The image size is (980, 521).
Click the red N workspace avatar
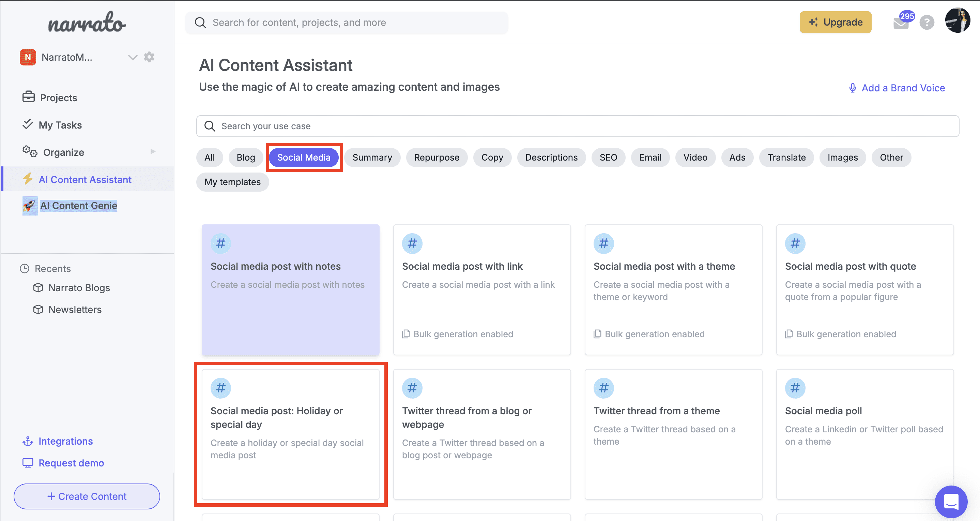[x=28, y=57]
